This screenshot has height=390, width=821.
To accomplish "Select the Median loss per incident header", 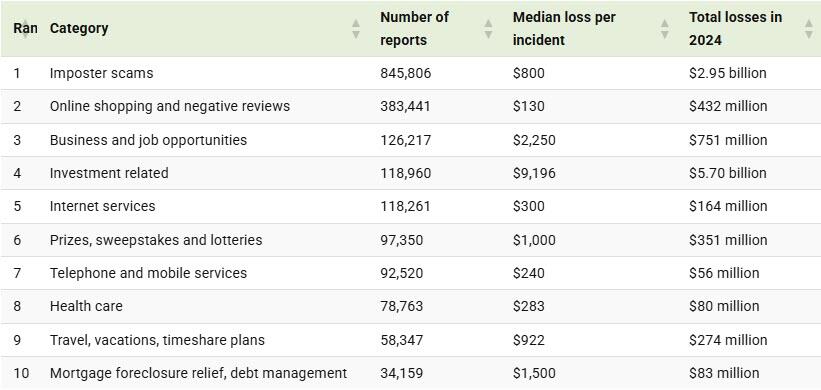I will [x=564, y=29].
